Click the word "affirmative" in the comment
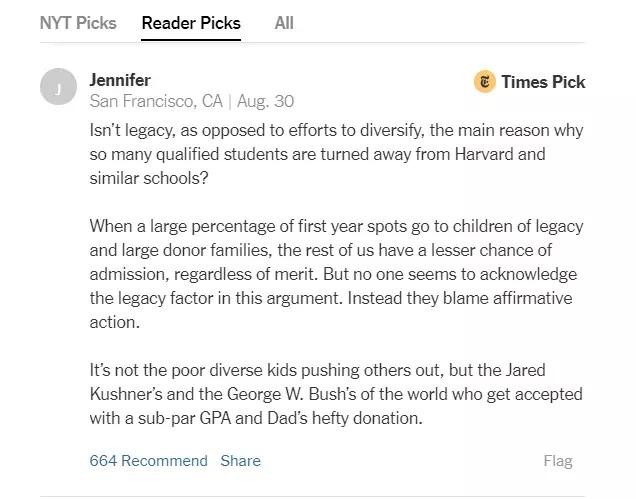 [x=536, y=298]
